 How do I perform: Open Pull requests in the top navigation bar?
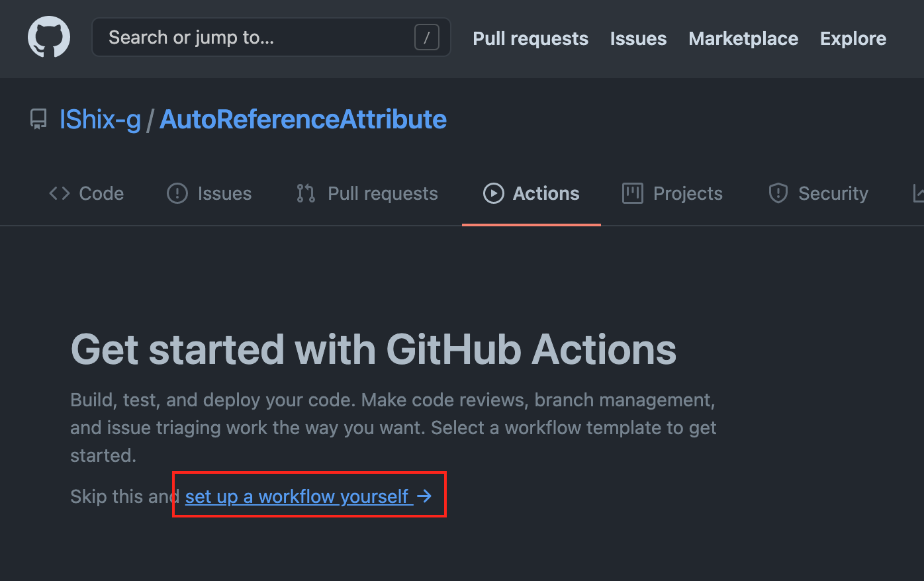[530, 39]
